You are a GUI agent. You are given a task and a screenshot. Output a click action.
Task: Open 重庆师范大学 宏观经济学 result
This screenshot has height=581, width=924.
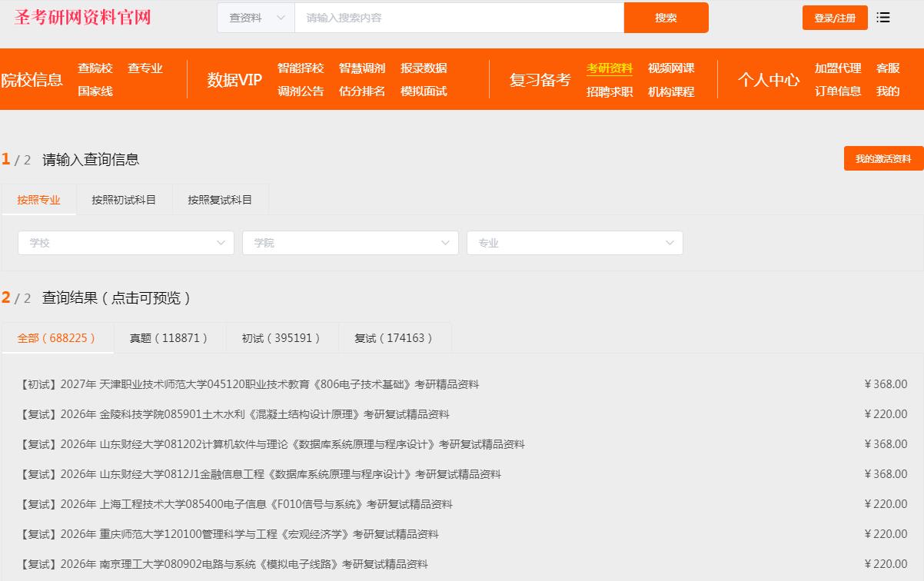[228, 534]
